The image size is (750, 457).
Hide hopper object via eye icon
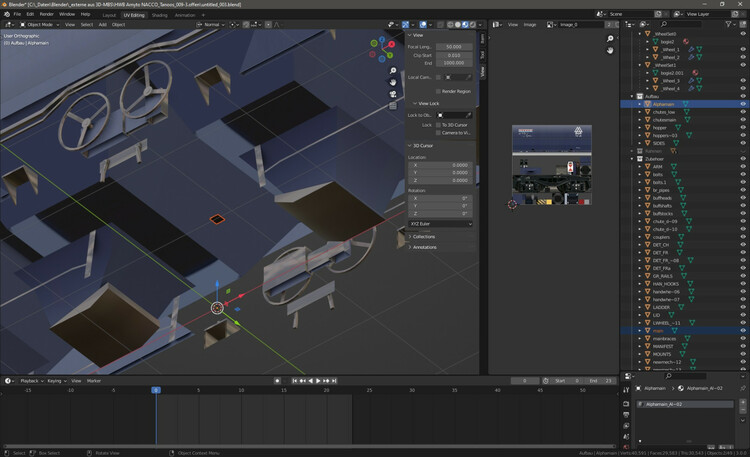pos(743,127)
